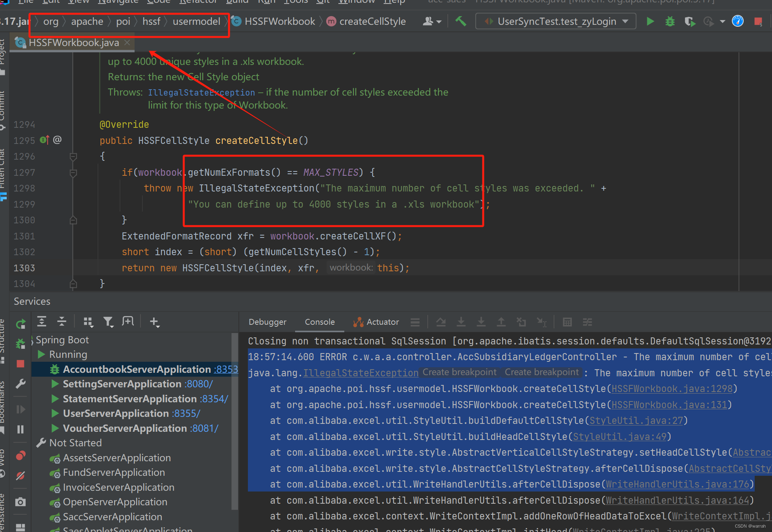This screenshot has width=772, height=532.
Task: Click the blue circular update icon in toolbar
Action: tap(737, 21)
